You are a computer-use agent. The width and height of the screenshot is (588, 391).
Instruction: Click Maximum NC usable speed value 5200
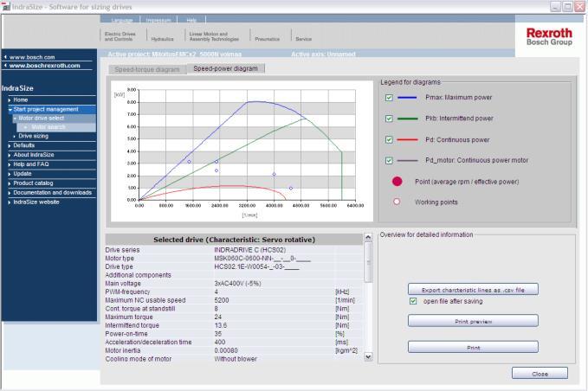pos(221,300)
